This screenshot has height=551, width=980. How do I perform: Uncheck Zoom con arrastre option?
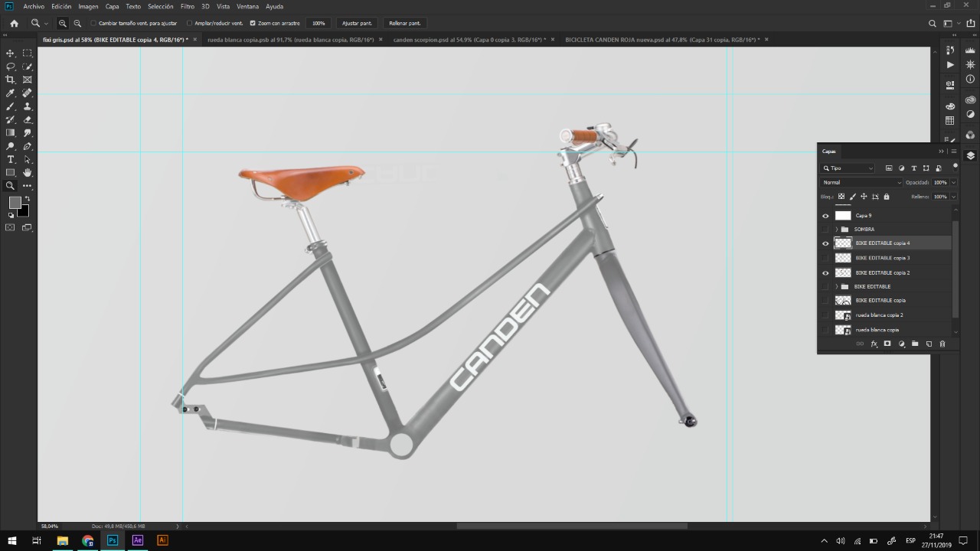click(x=253, y=23)
